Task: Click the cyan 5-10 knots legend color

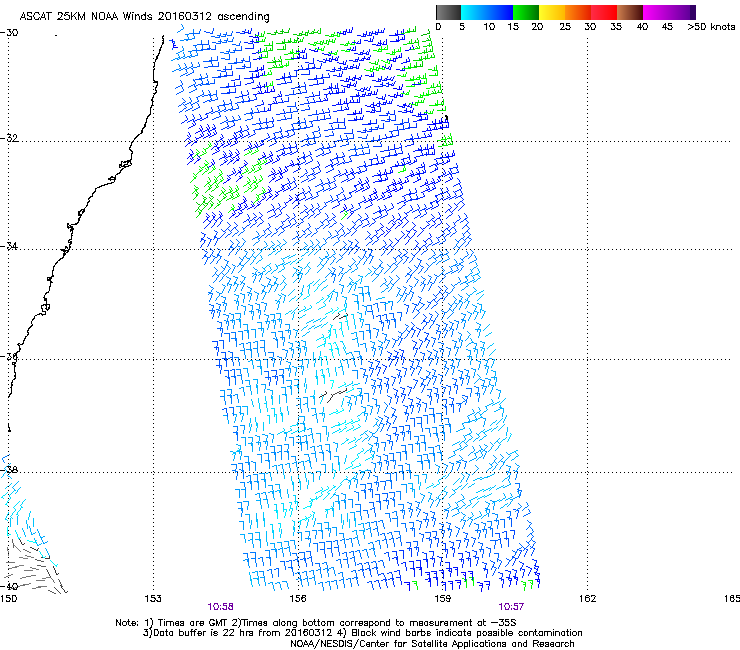Action: coord(473,12)
